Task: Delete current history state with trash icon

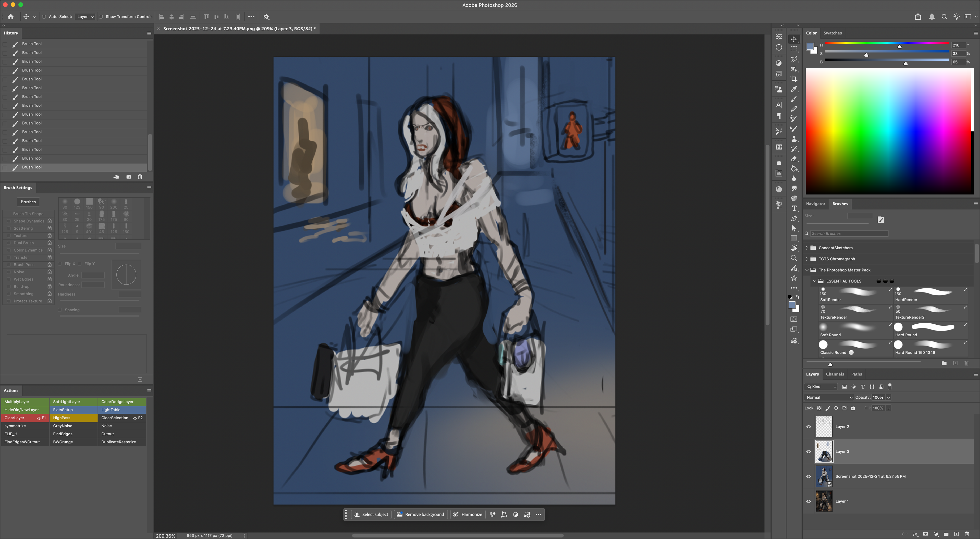Action: click(140, 177)
